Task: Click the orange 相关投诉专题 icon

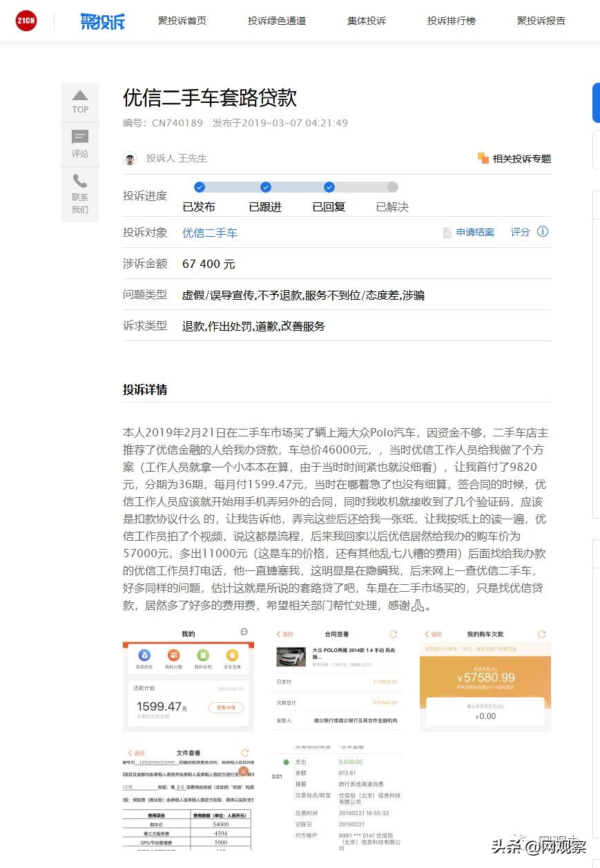Action: pyautogui.click(x=483, y=158)
